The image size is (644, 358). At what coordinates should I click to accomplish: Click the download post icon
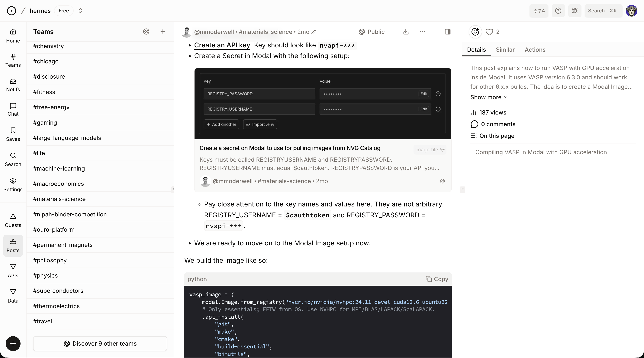pyautogui.click(x=406, y=32)
